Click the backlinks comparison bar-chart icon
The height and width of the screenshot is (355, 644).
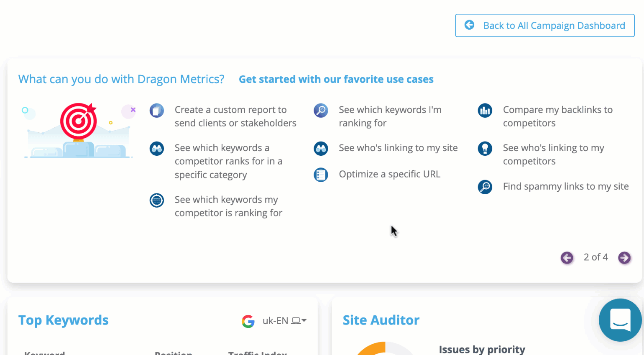485,111
